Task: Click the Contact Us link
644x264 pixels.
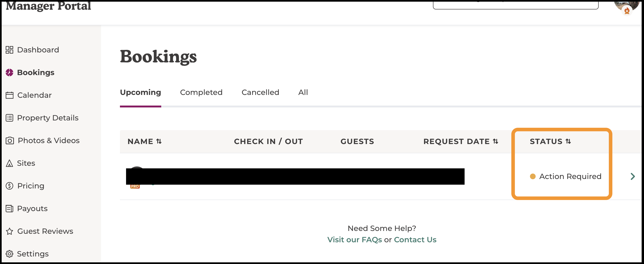Action: point(415,240)
